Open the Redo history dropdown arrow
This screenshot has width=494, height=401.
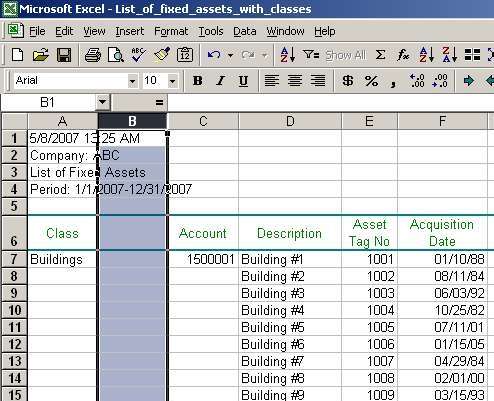[265, 55]
